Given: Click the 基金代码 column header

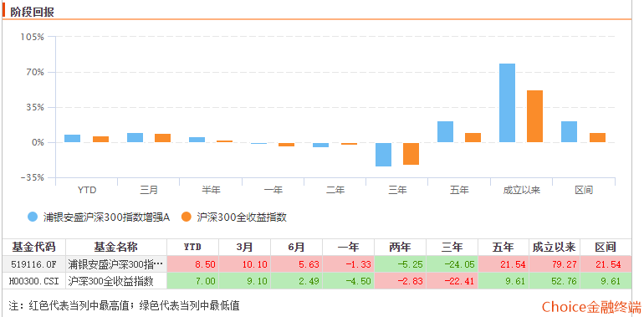Looking at the screenshot, I should [x=33, y=247].
